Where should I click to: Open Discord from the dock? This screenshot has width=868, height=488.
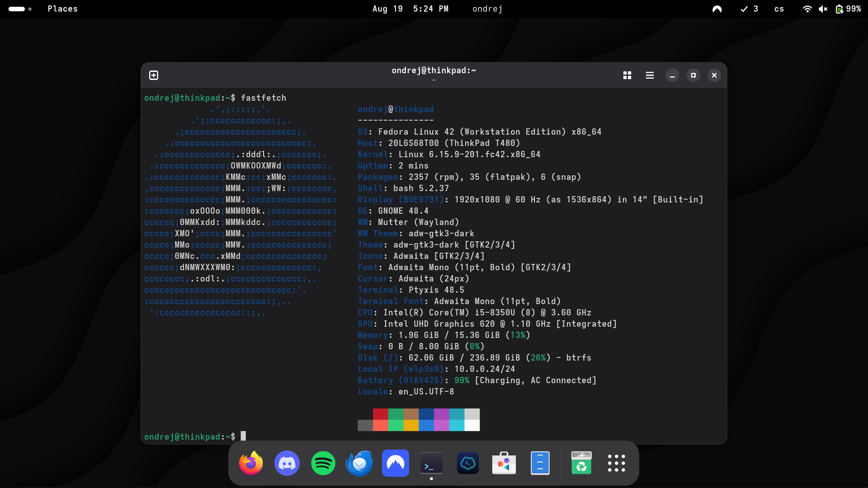pyautogui.click(x=287, y=463)
